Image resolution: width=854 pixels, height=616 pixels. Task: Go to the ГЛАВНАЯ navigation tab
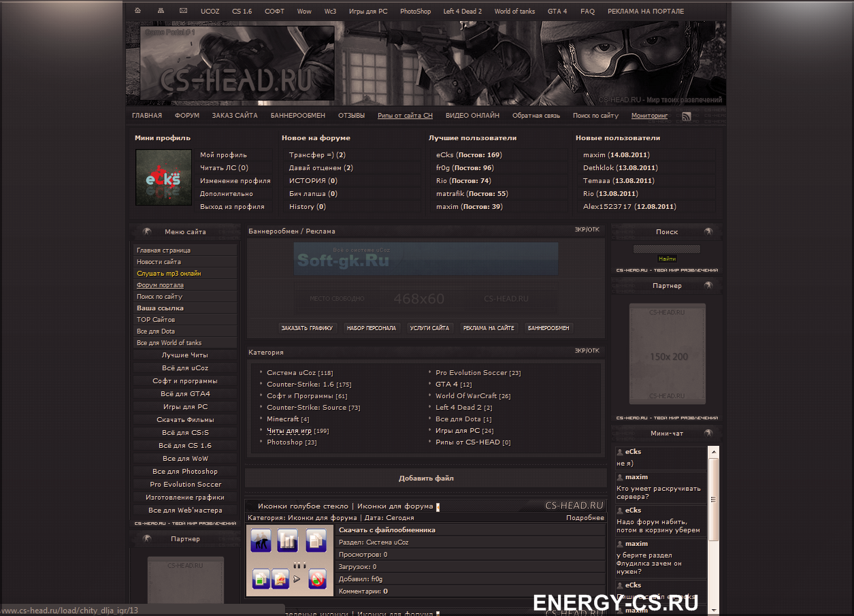tap(147, 116)
